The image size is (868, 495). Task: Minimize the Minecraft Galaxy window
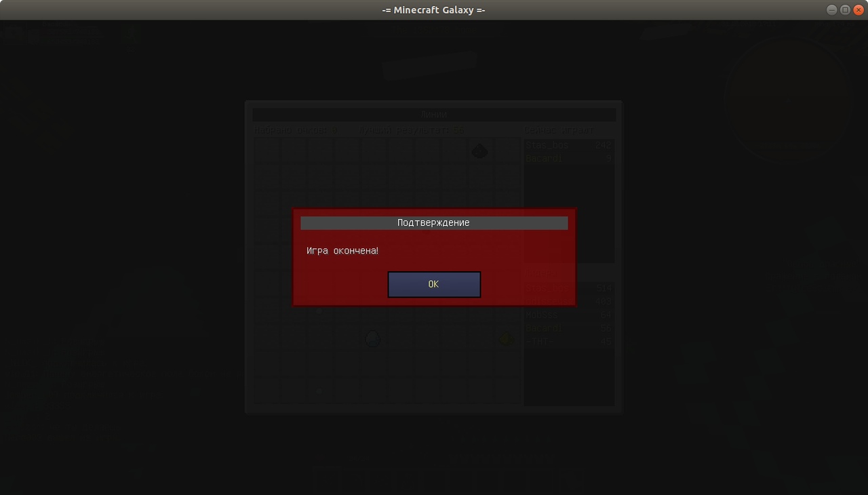[x=832, y=9]
